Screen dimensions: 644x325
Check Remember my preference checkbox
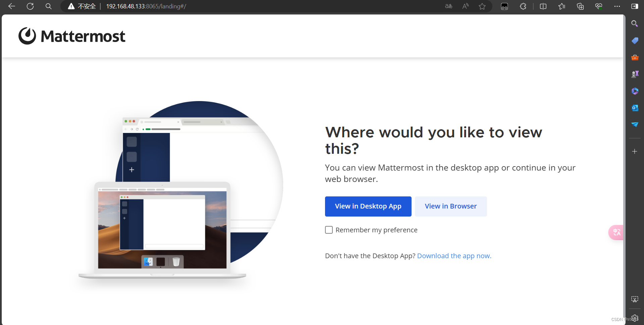tap(329, 230)
